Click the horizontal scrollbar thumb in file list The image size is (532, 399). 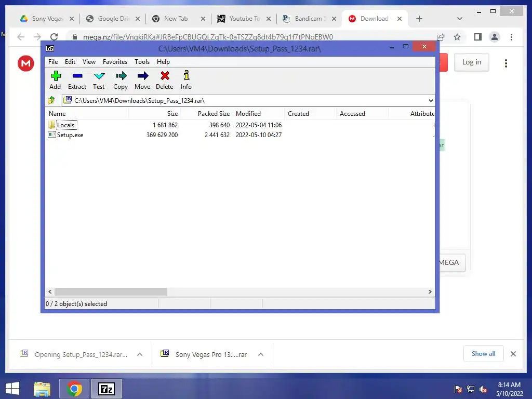[111, 292]
